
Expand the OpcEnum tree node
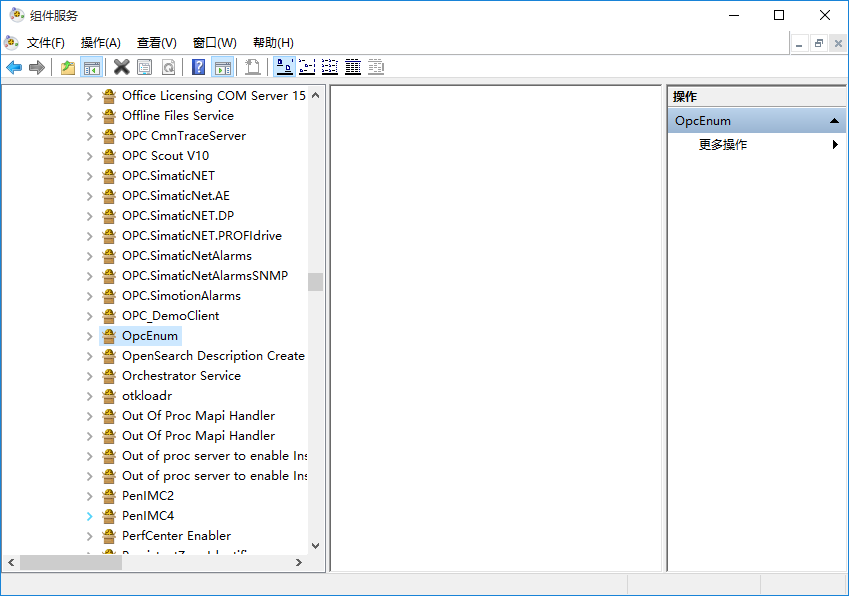coord(90,336)
